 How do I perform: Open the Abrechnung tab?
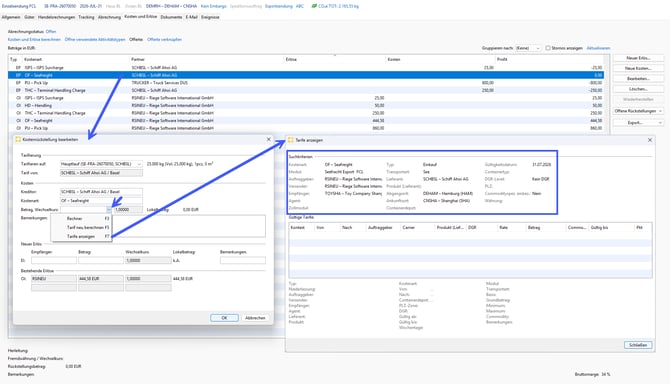point(109,17)
